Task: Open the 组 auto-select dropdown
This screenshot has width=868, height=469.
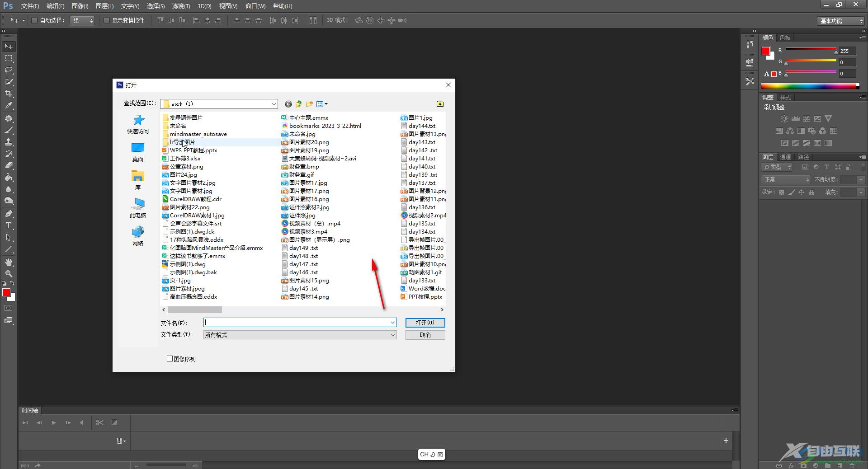Action: [82, 20]
